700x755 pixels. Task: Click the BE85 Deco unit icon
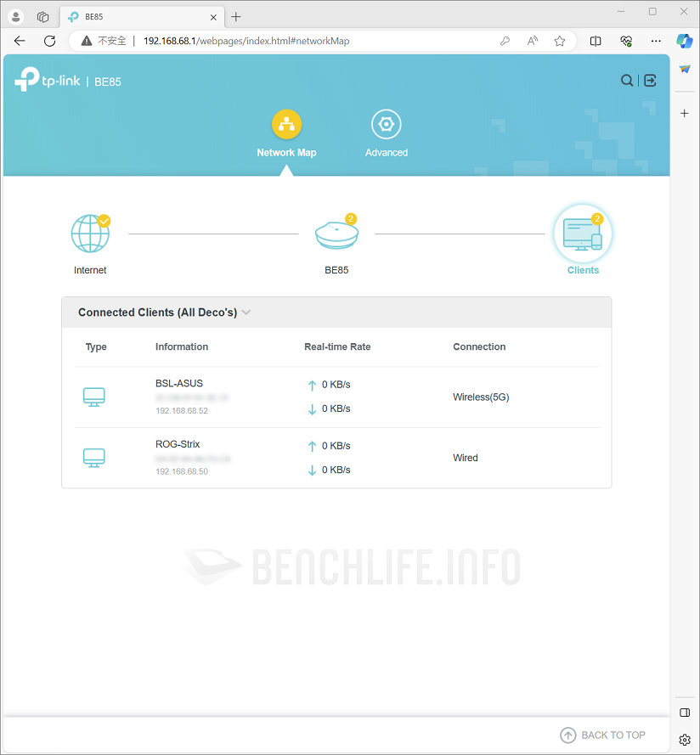pyautogui.click(x=336, y=233)
